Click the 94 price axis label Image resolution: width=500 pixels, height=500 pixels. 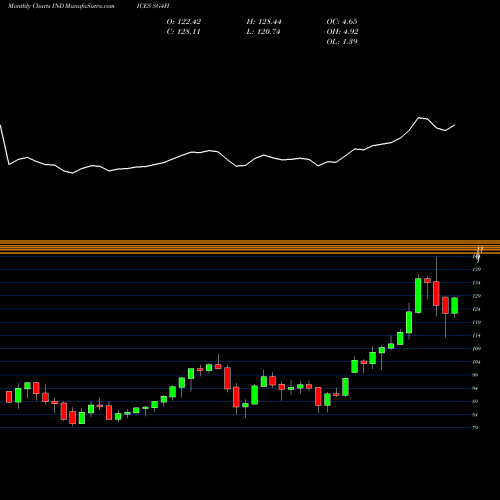tap(476, 388)
